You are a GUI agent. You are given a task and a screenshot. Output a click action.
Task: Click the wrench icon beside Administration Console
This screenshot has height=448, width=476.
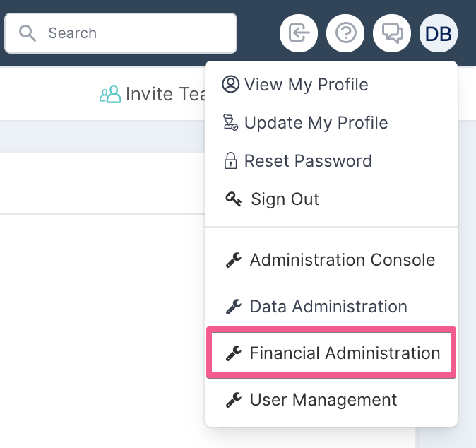point(234,260)
